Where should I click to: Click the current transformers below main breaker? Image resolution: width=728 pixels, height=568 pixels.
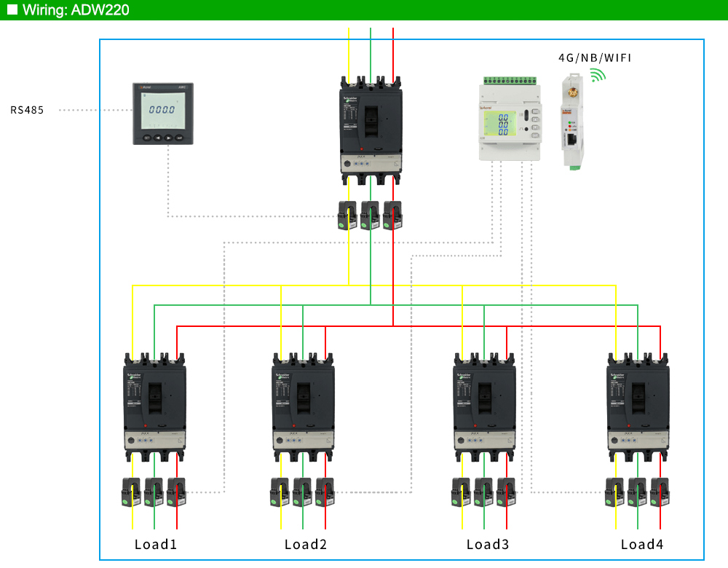point(370,216)
